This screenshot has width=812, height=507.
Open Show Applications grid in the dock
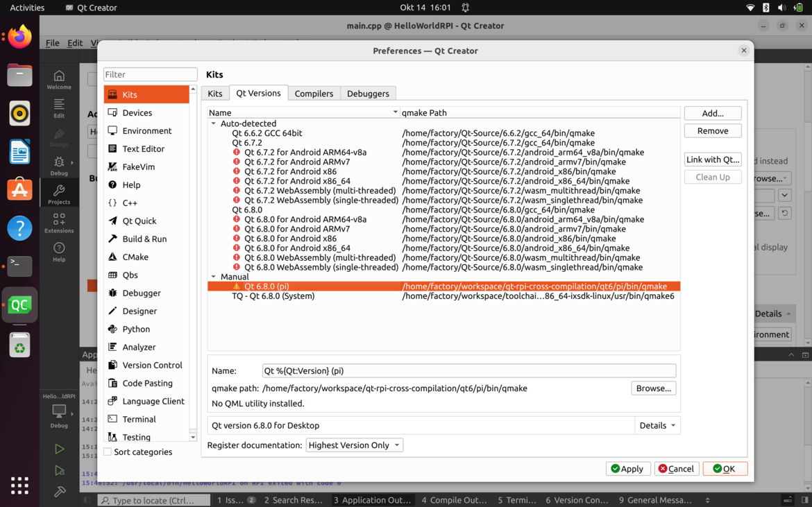(x=19, y=485)
